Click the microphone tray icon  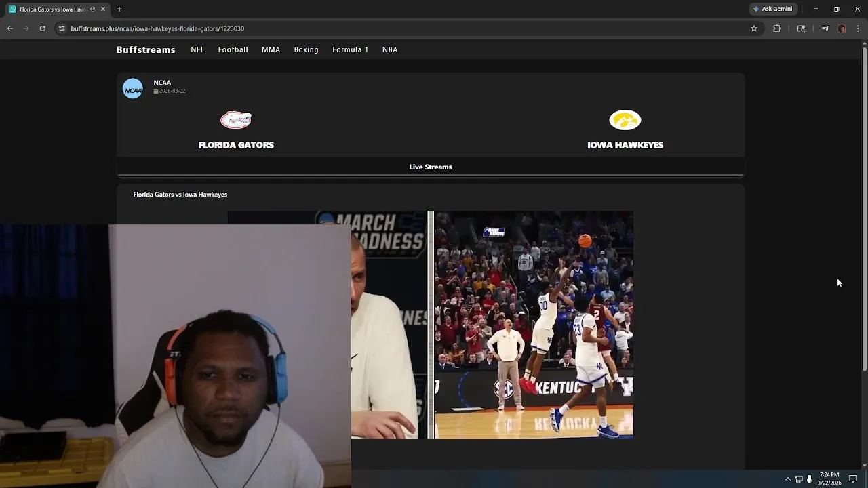point(809,479)
